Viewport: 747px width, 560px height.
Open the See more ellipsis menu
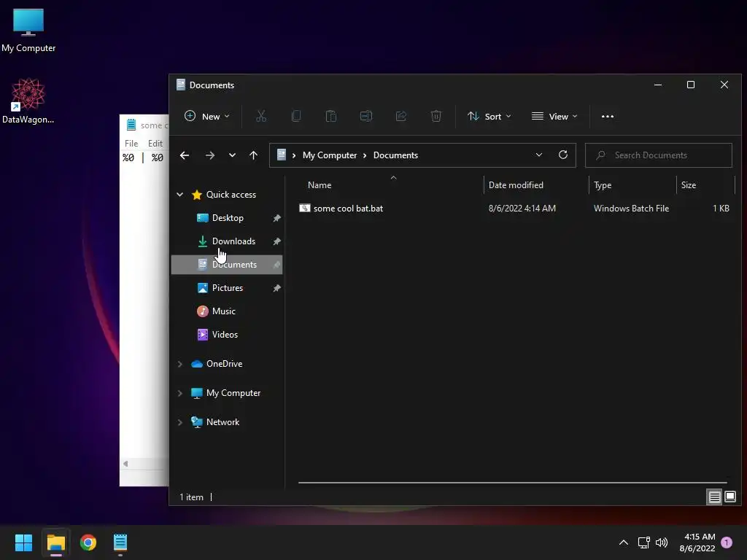(608, 116)
